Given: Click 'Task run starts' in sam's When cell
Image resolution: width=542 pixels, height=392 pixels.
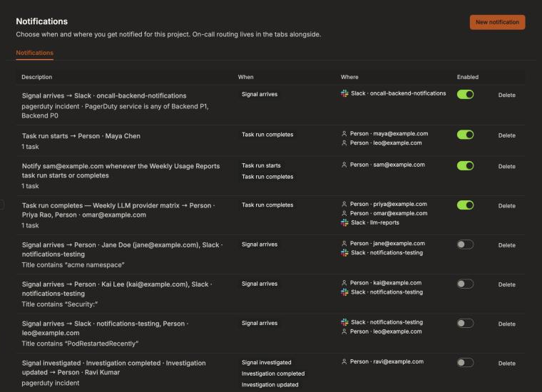Looking at the screenshot, I should (261, 165).
